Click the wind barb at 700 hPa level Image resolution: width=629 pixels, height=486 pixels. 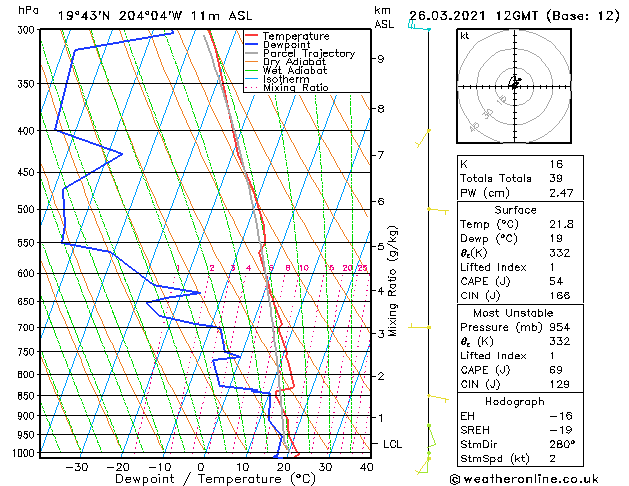click(x=419, y=327)
